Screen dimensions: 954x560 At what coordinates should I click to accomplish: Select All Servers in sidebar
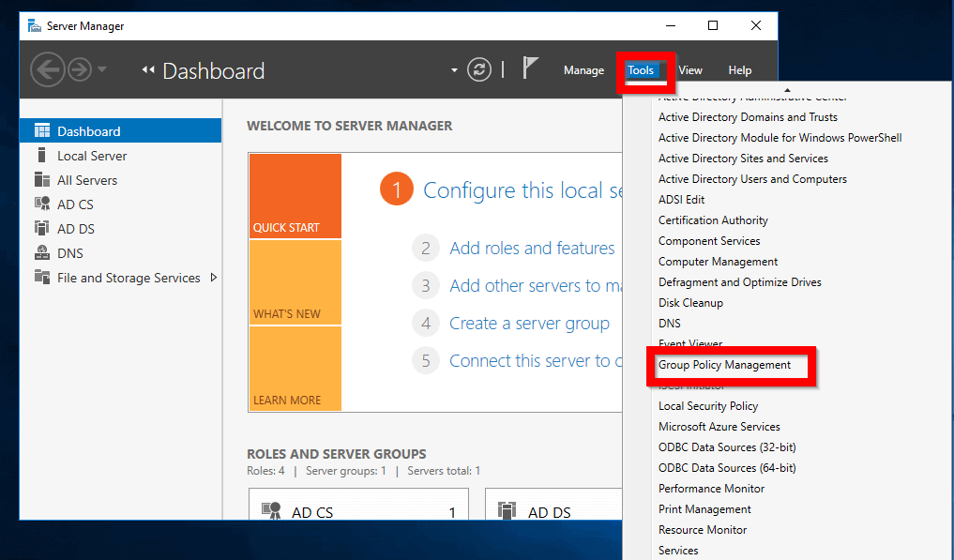pyautogui.click(x=120, y=180)
